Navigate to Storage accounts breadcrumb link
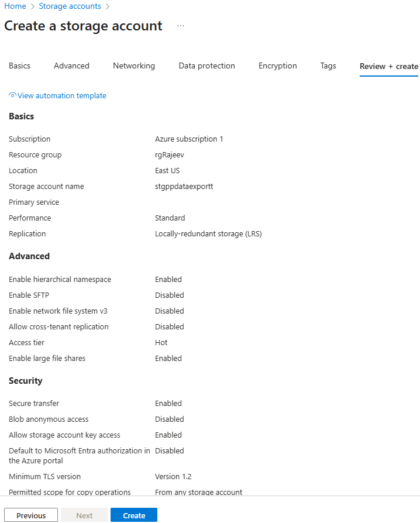This screenshot has width=420, height=523. click(70, 6)
